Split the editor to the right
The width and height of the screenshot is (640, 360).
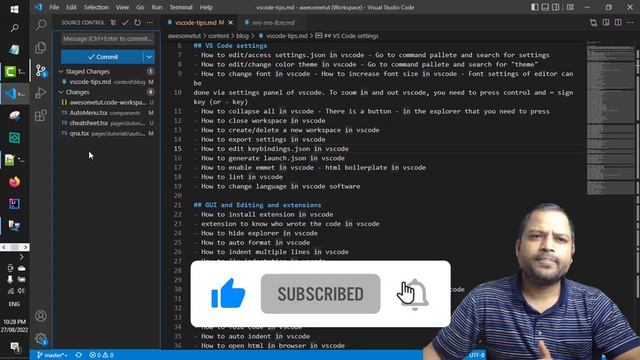618,22
